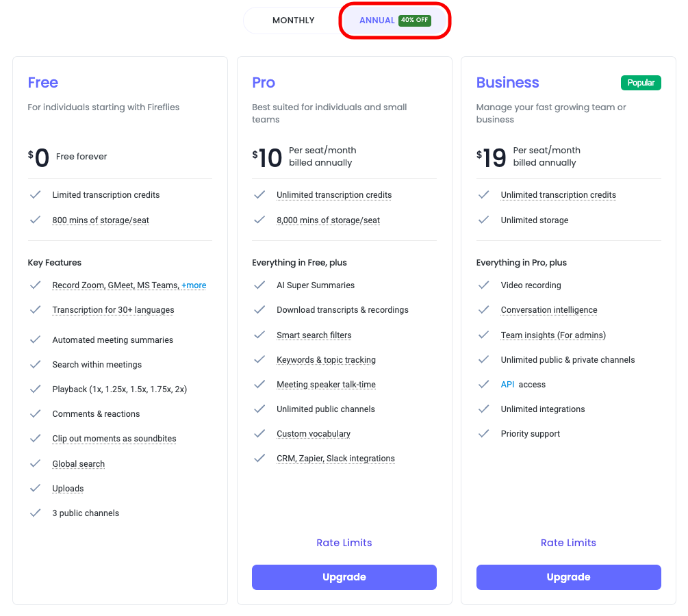This screenshot has width=688, height=616.
Task: Upgrade to the Business plan
Action: coord(568,577)
